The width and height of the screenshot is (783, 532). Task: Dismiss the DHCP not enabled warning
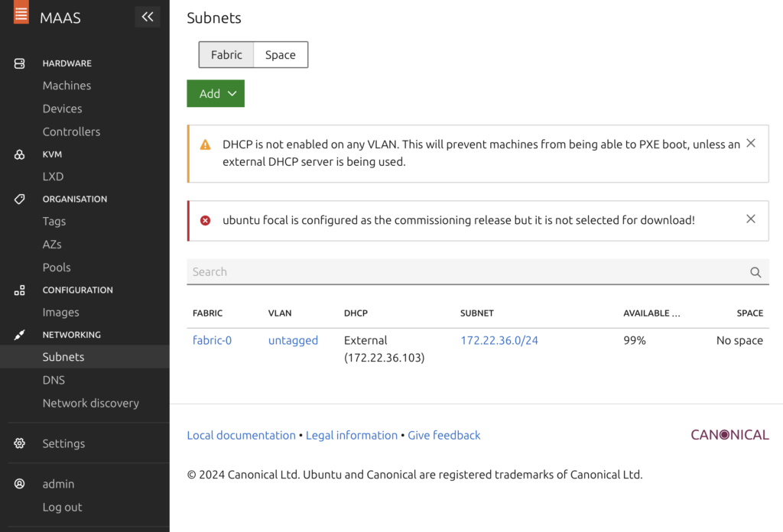coord(751,143)
